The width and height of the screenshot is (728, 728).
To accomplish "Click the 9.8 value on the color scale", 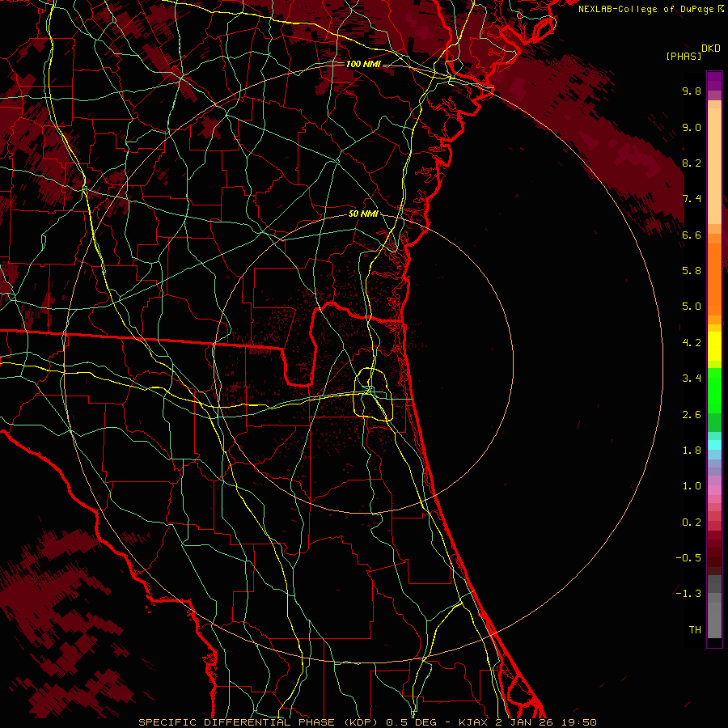I will 692,91.
